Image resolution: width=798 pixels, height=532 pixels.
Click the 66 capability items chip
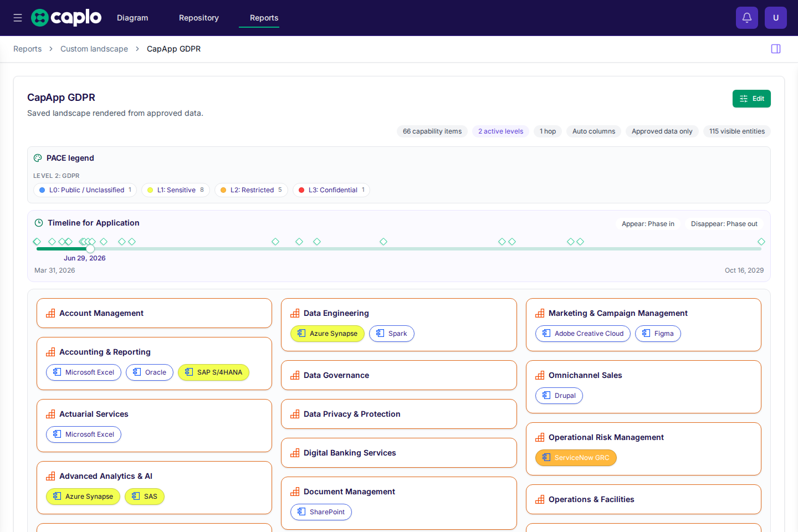coord(432,131)
